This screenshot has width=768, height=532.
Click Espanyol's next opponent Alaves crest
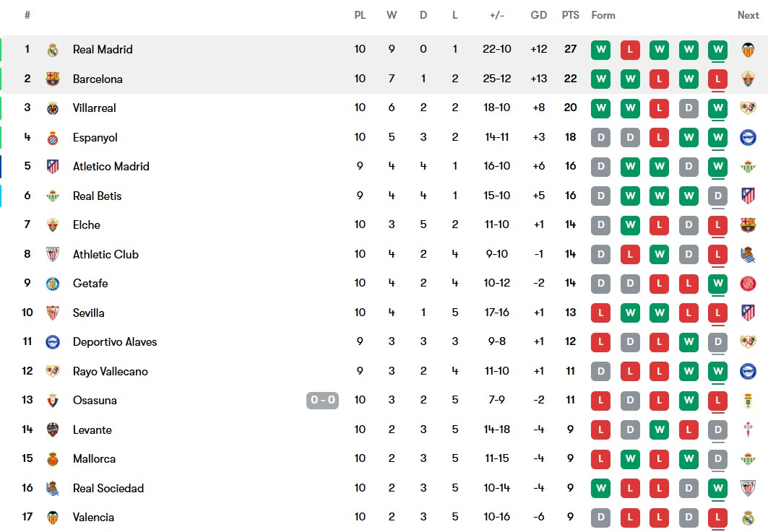pyautogui.click(x=748, y=137)
